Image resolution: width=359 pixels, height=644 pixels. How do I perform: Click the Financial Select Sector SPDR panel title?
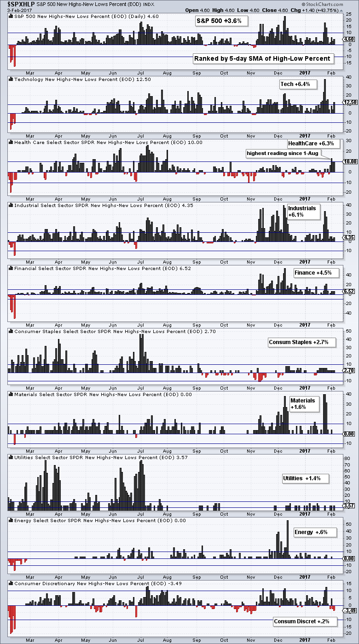click(x=104, y=268)
